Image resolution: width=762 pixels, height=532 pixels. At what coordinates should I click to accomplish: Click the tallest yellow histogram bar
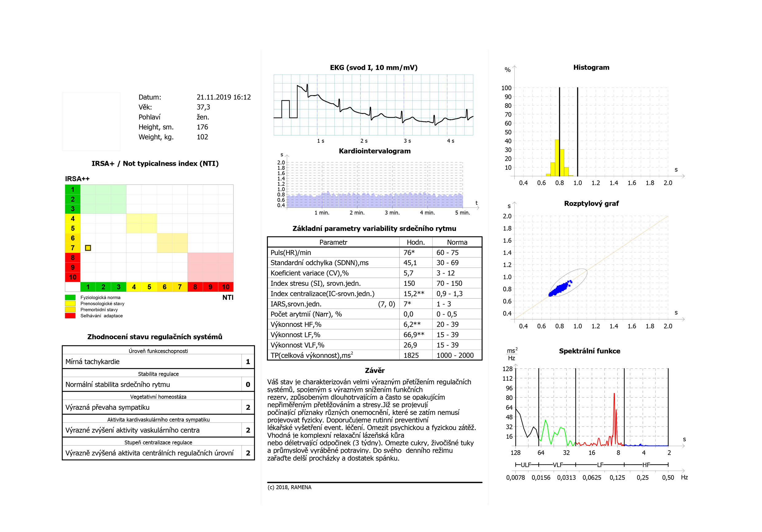pos(557,158)
